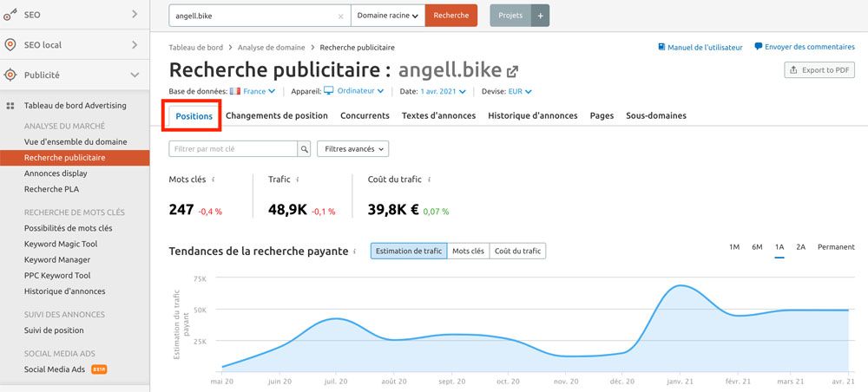Set chart range to 6M

(757, 247)
